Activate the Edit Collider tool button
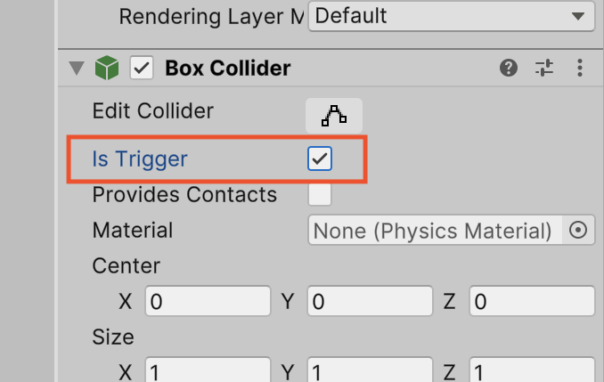 coord(334,116)
